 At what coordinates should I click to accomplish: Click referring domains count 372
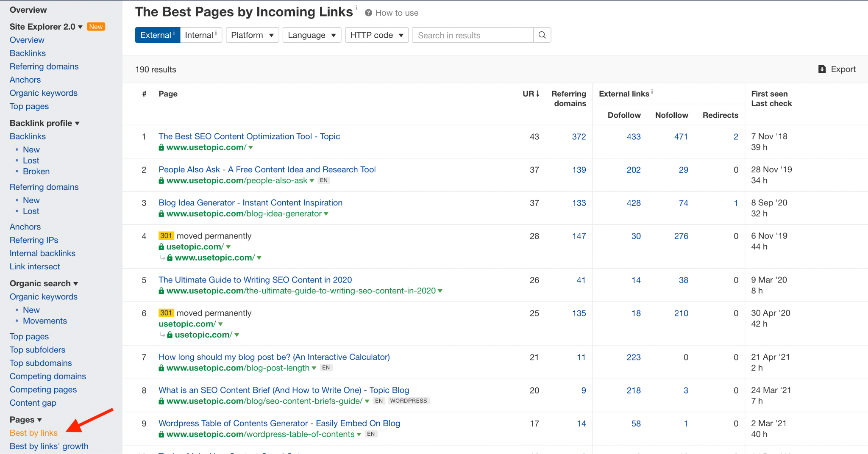point(579,136)
